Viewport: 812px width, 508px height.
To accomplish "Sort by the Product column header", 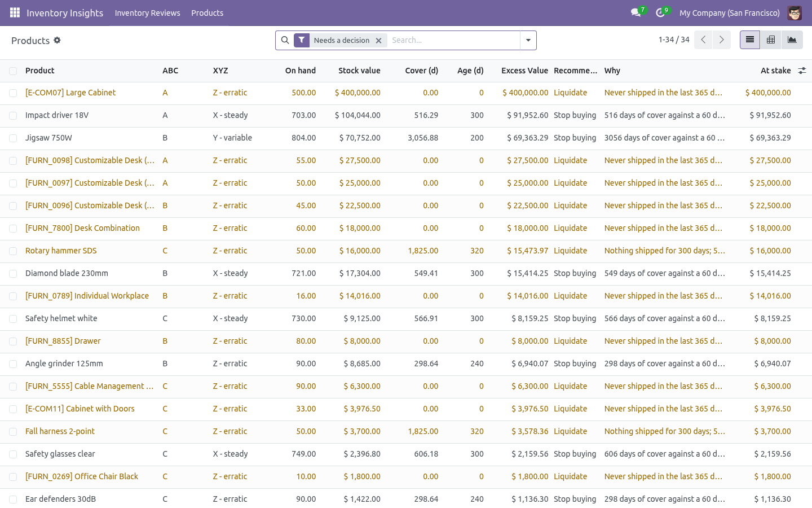I will tap(40, 71).
